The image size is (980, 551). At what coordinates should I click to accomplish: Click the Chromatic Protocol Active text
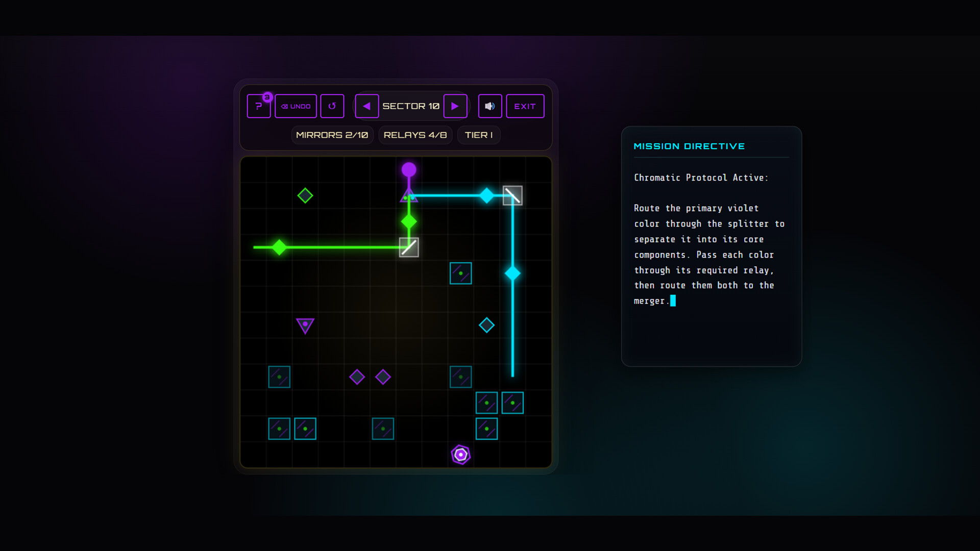pos(701,178)
